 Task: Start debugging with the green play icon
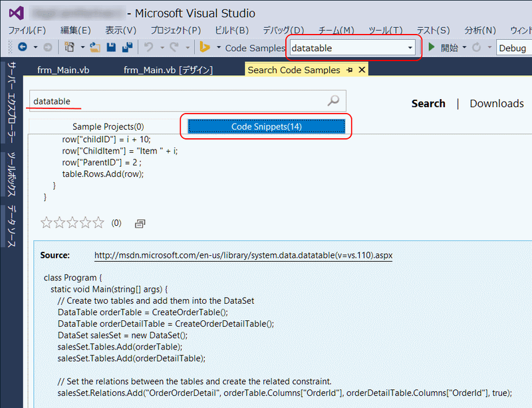point(432,47)
